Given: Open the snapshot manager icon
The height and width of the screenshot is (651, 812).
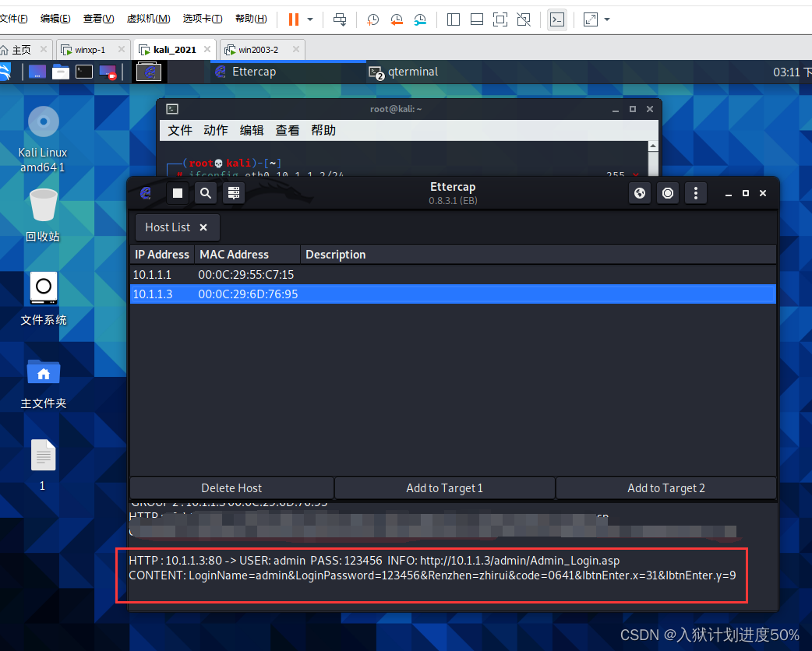Looking at the screenshot, I should (420, 19).
